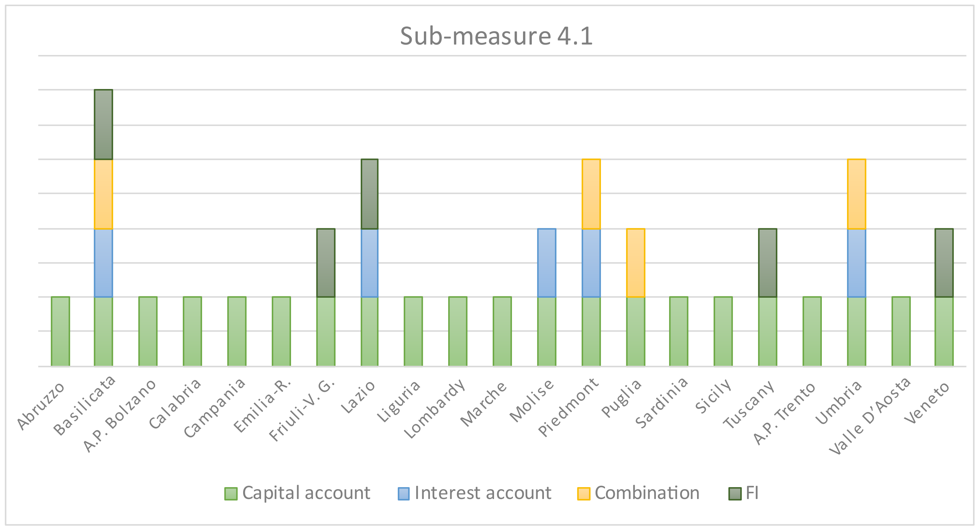
Task: Click the Interest account legend text
Action: tap(483, 493)
